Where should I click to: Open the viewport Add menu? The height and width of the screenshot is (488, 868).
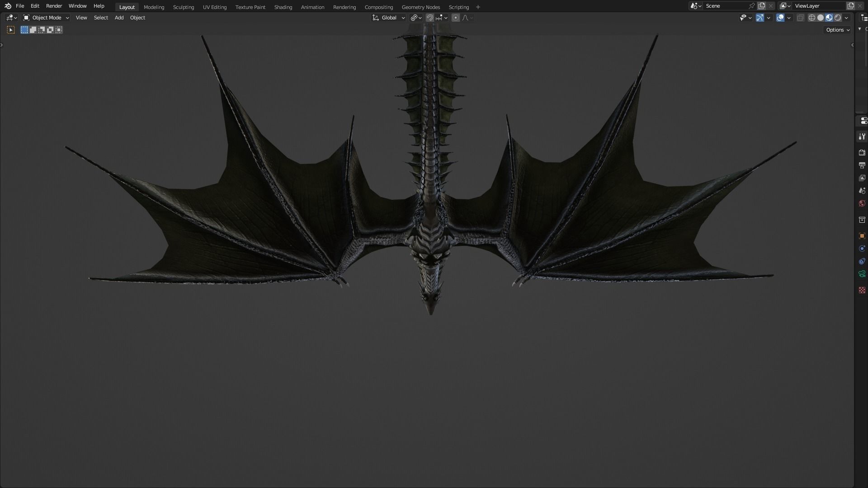point(119,18)
